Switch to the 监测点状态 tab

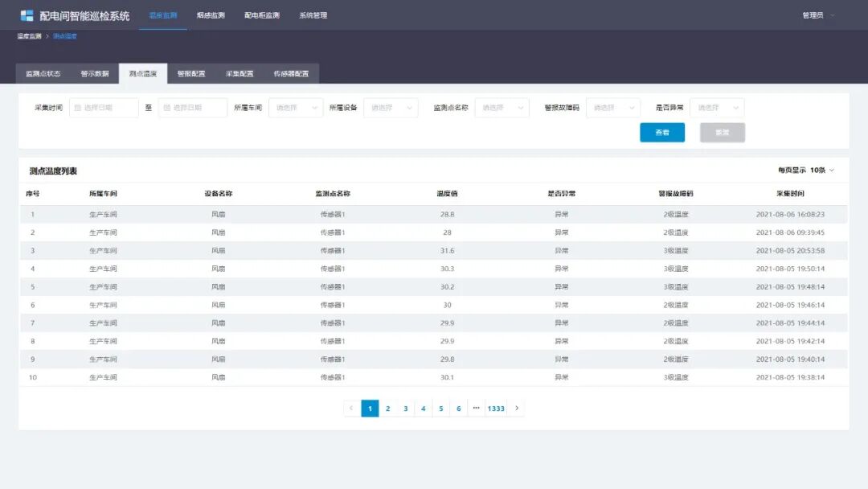(x=43, y=74)
